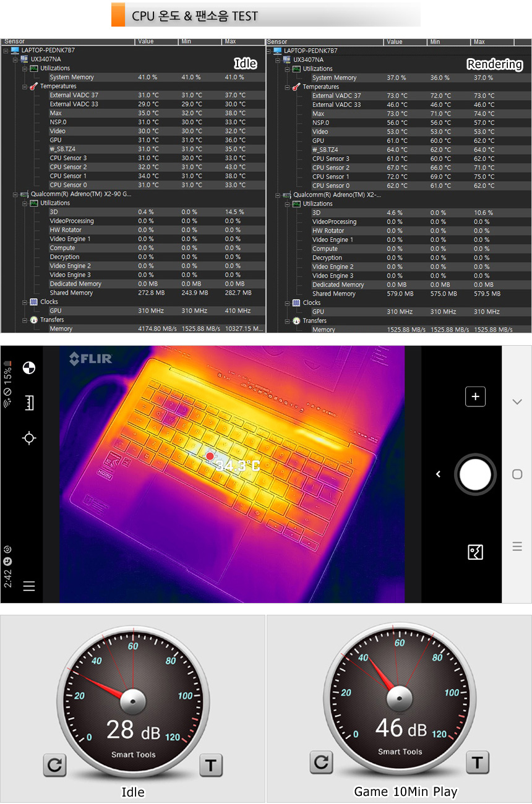Open the FLIR gallery icon below shutter

(475, 552)
